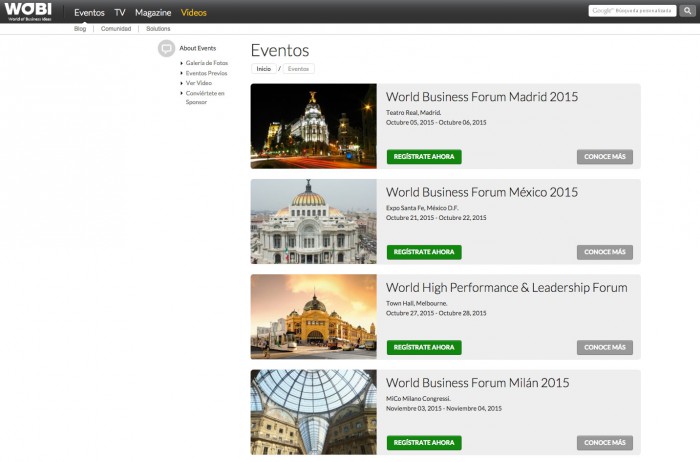Viewport: 700px width, 462px height.
Task: Go to the Blog submenu link
Action: 80,29
